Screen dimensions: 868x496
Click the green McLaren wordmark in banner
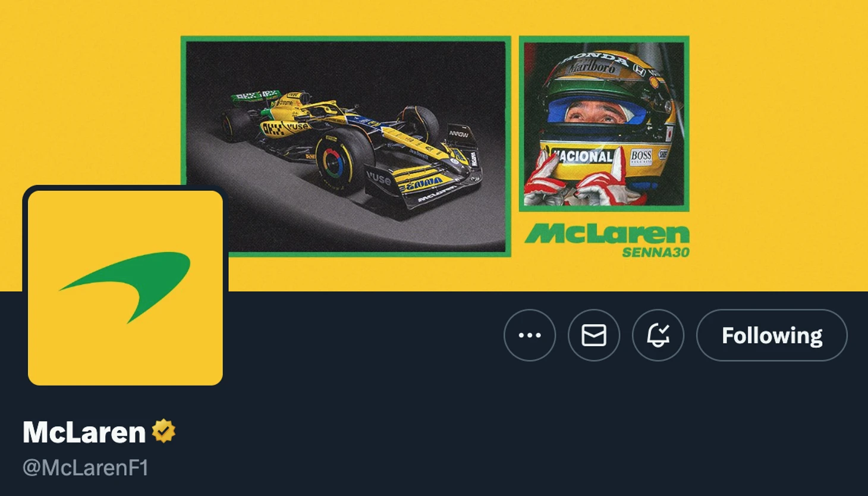click(607, 234)
